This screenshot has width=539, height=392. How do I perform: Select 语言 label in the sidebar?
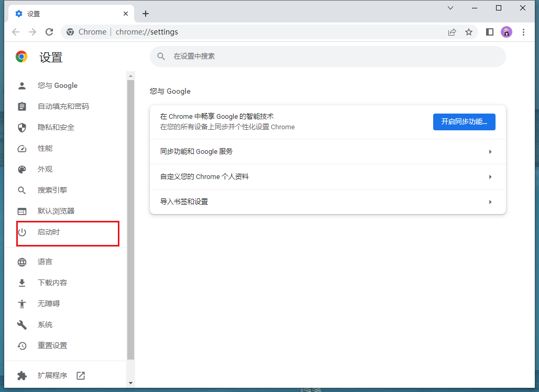[45, 262]
